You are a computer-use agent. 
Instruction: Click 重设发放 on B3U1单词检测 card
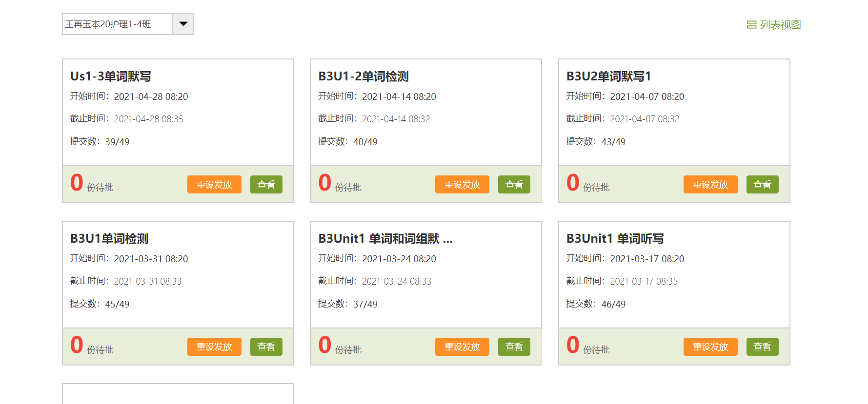point(214,346)
